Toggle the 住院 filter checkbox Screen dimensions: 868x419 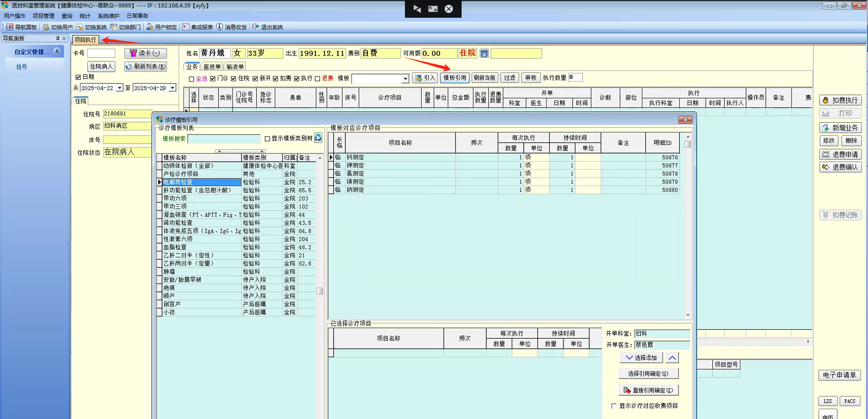(234, 78)
